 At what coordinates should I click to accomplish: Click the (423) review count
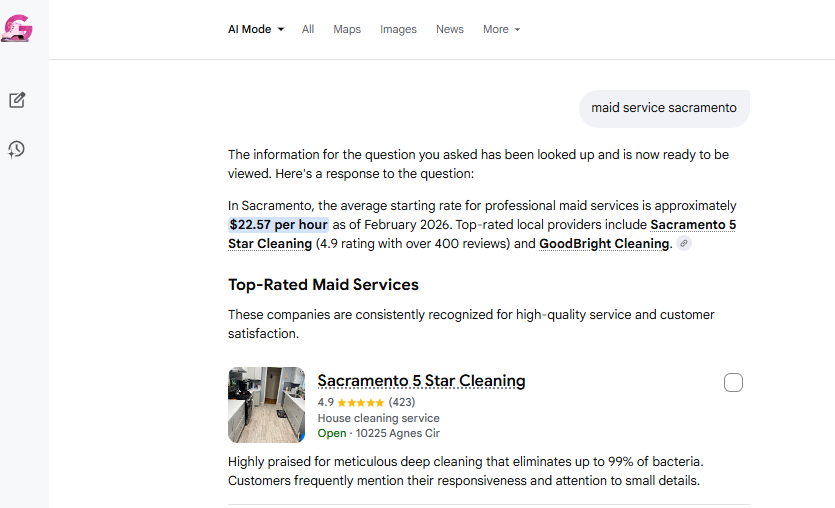pyautogui.click(x=402, y=402)
